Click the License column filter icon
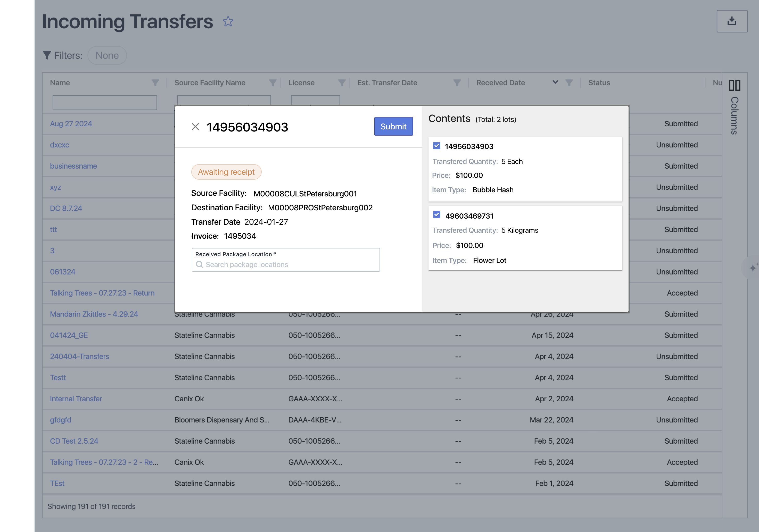Image resolution: width=759 pixels, height=532 pixels. point(342,82)
